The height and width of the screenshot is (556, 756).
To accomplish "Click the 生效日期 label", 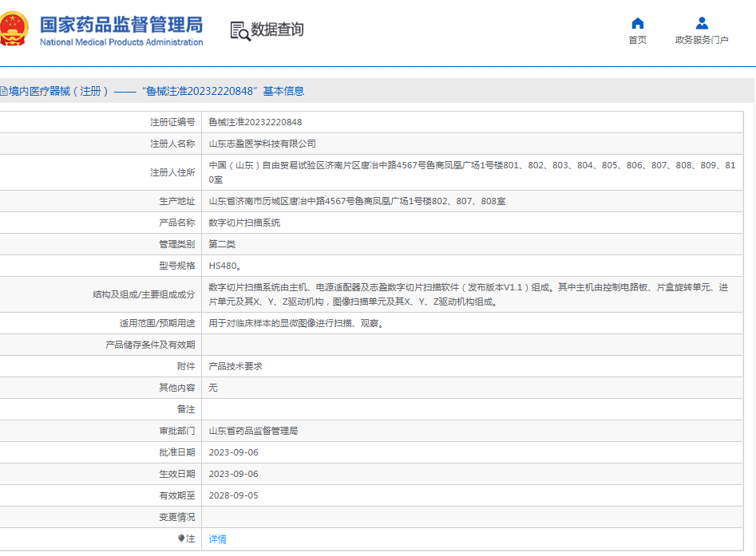I will coord(177,474).
